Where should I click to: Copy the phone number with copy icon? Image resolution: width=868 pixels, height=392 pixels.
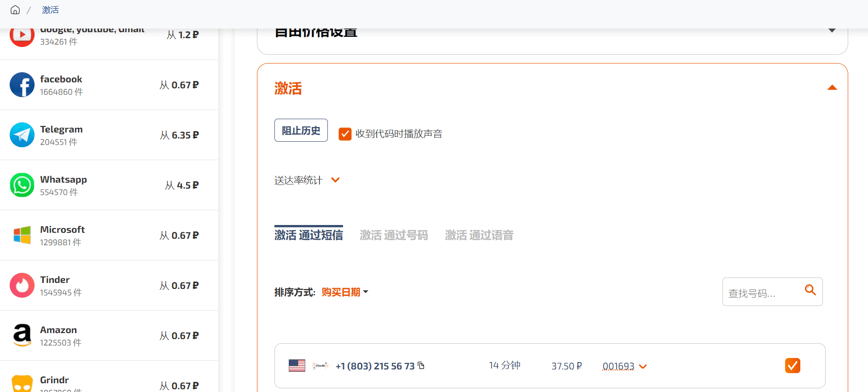(421, 366)
